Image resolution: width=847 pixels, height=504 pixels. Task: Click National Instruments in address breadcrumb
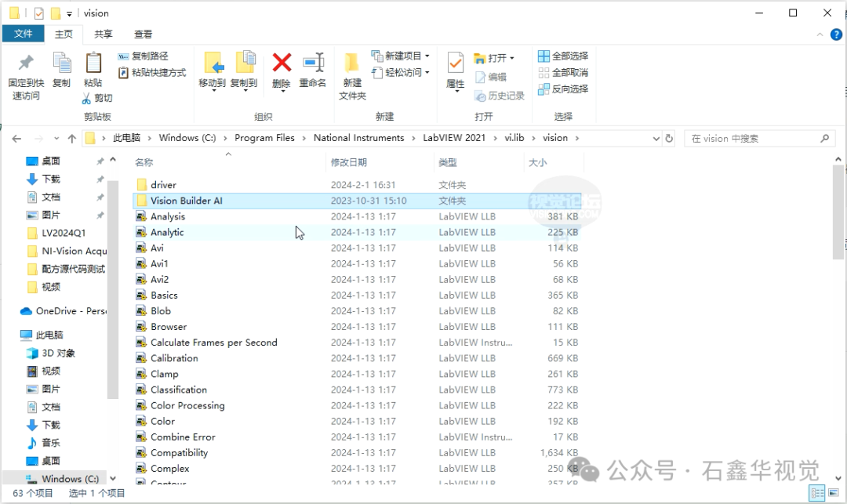coord(358,138)
